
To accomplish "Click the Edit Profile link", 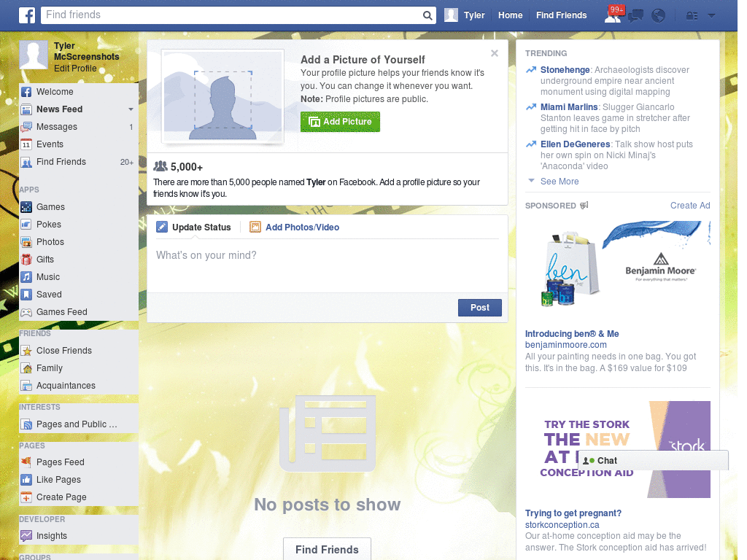I will point(75,69).
